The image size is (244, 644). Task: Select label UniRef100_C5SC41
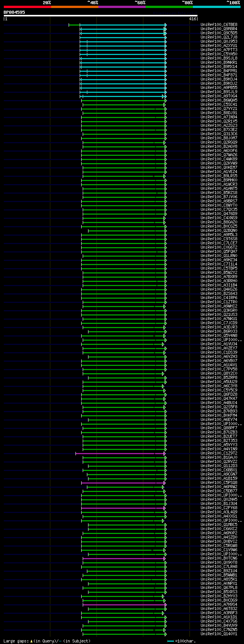(x=219, y=105)
